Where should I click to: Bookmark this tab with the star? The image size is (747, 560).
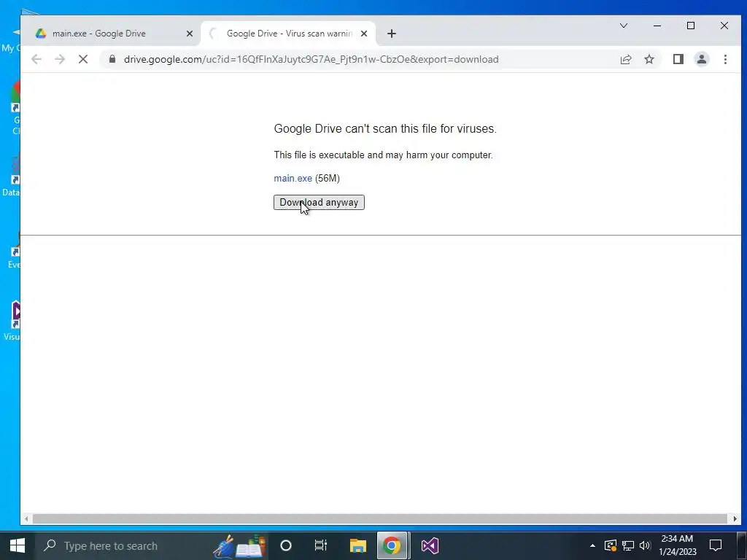(x=649, y=59)
